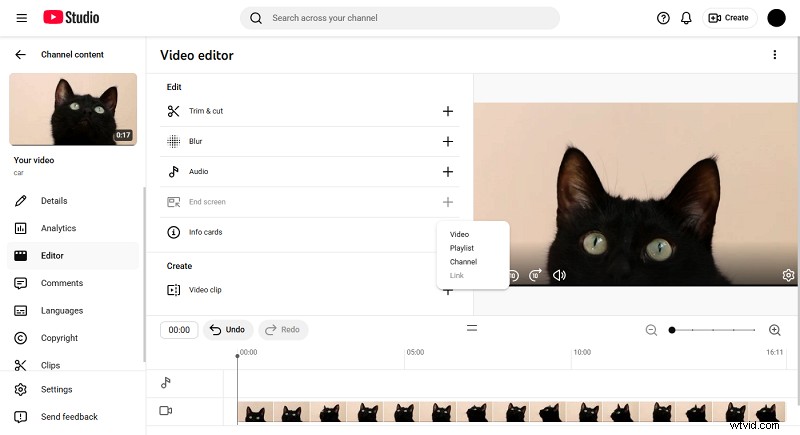
Task: Open preview player settings gear
Action: 788,275
